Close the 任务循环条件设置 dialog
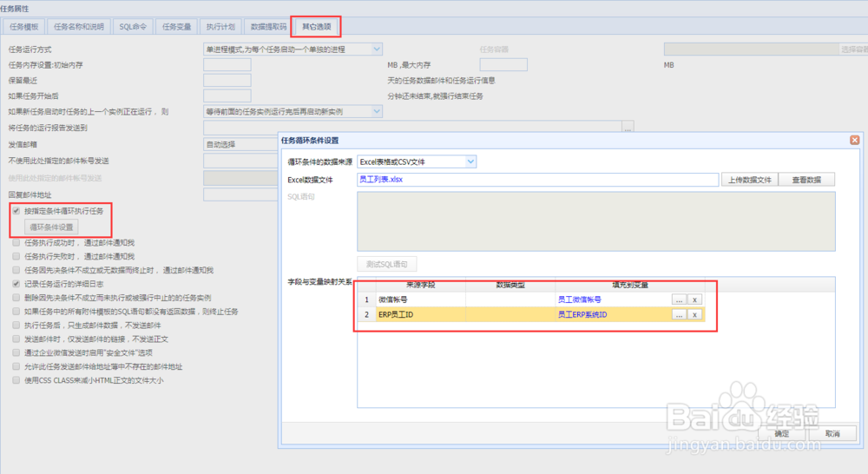 (855, 140)
